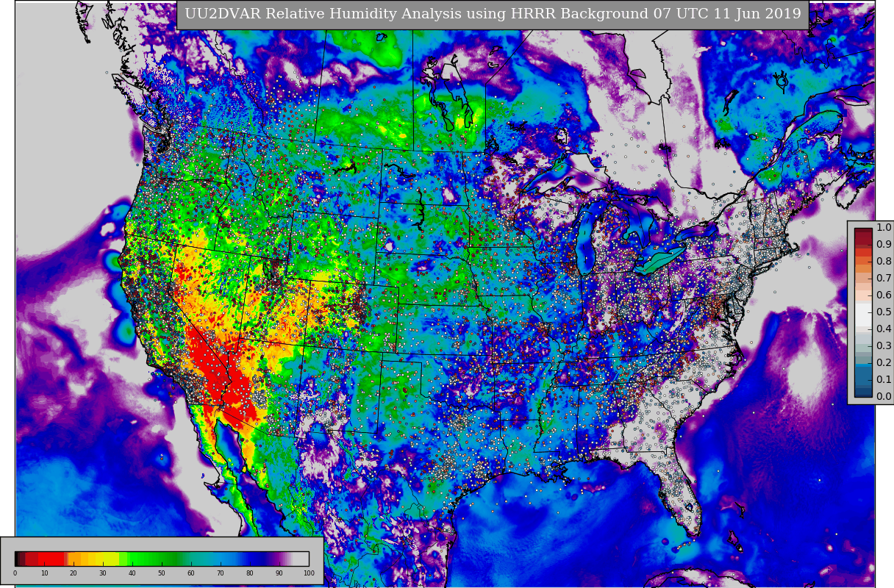Pick the orange swatch beside 0.8 label
Image resolution: width=894 pixels, height=588 pixels.
863,262
